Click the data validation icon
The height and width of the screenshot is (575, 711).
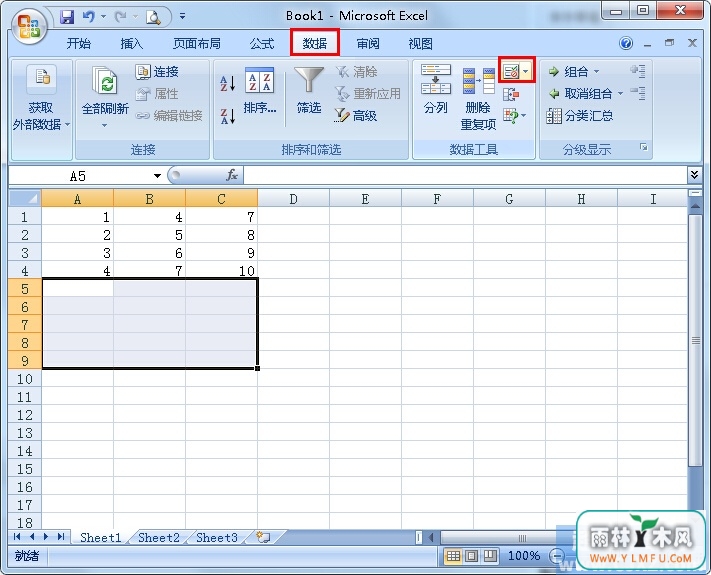pos(511,71)
